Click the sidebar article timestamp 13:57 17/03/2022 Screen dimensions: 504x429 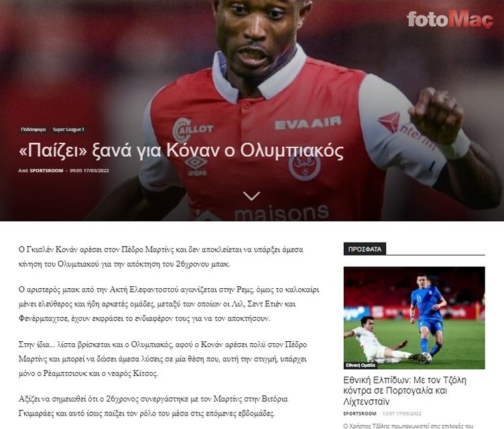pyautogui.click(x=401, y=414)
